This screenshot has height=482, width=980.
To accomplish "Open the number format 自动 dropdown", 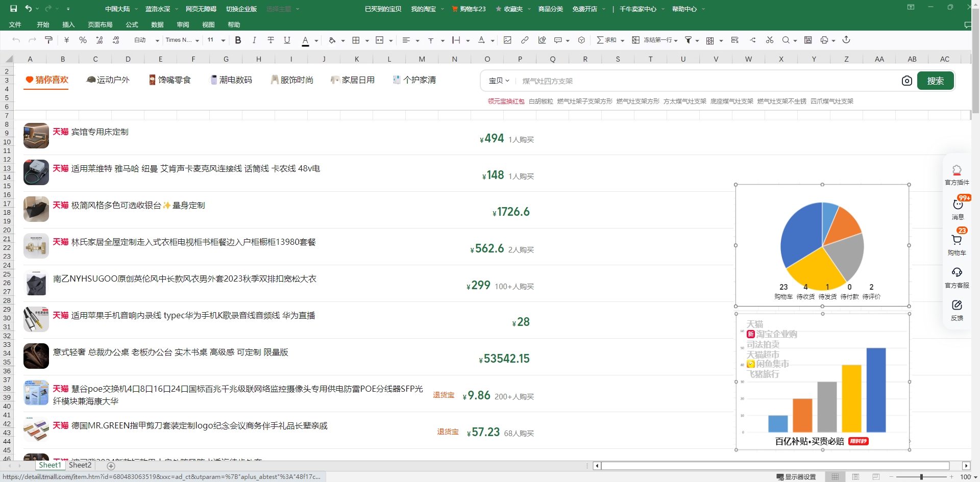I will click(146, 40).
